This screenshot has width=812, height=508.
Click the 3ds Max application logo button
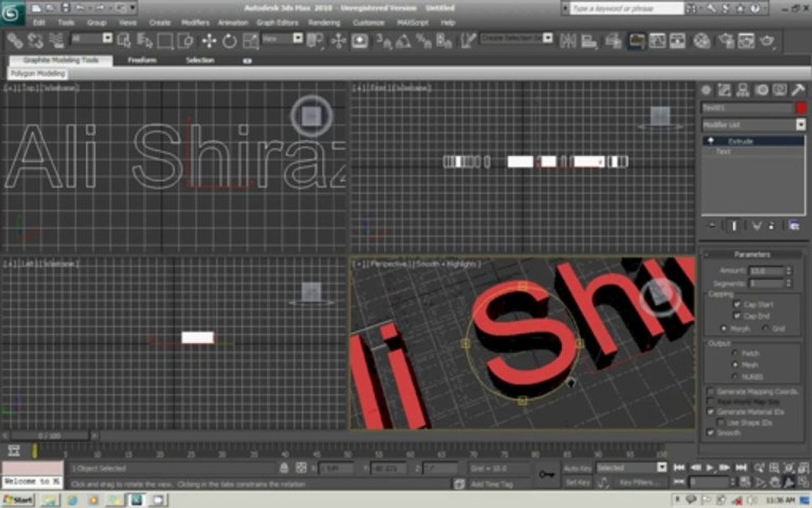(x=11, y=13)
